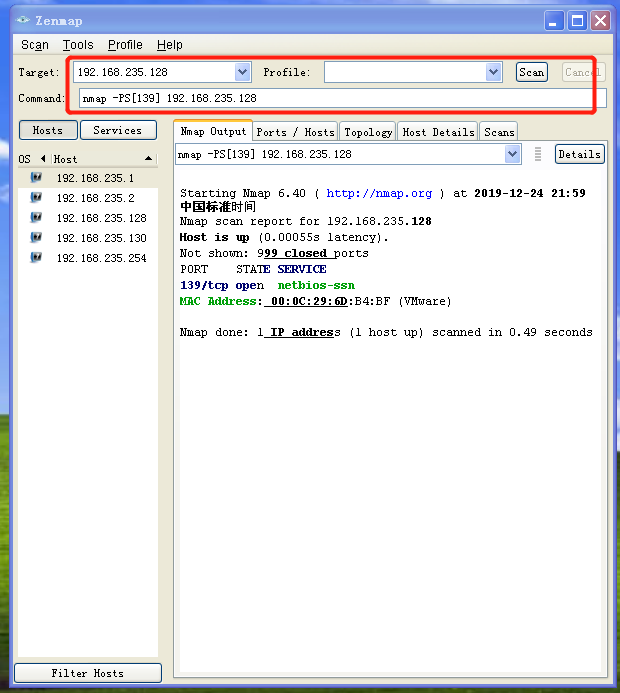
Task: Click the date '2019-12-24 21:59' text
Action: click(x=529, y=193)
